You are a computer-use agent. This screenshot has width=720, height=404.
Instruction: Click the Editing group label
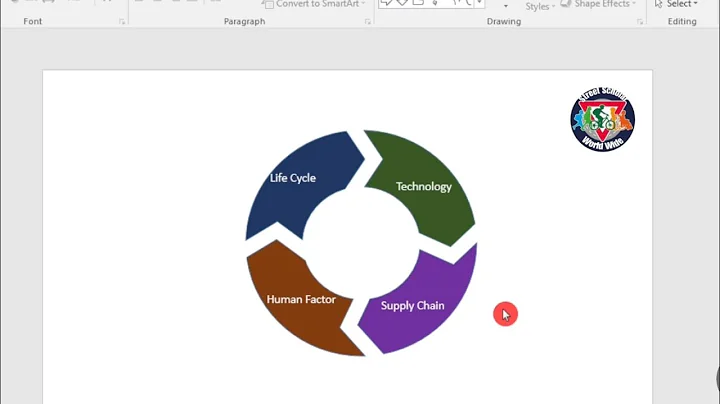tap(682, 22)
